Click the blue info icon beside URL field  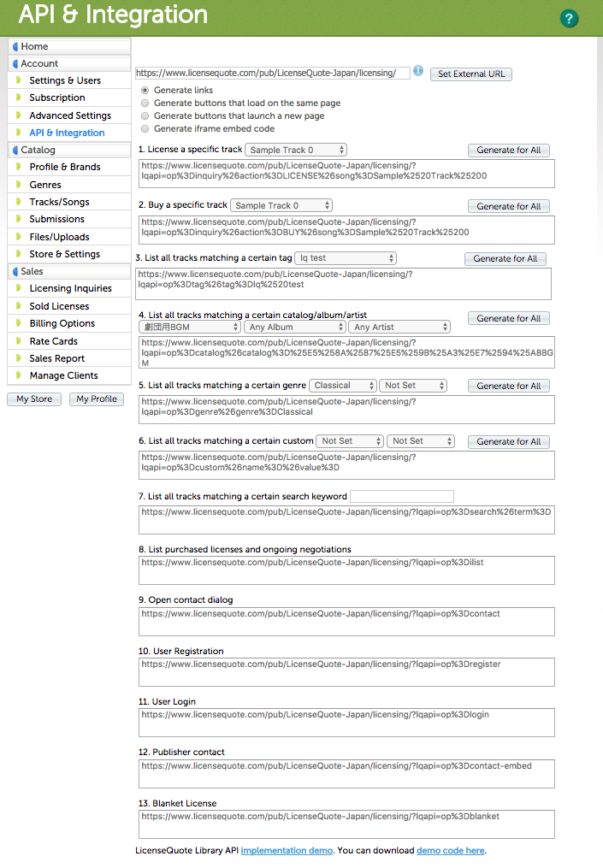pyautogui.click(x=418, y=72)
